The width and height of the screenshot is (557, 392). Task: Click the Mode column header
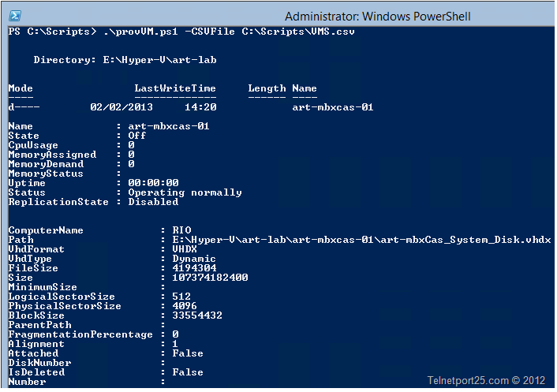[x=21, y=88]
